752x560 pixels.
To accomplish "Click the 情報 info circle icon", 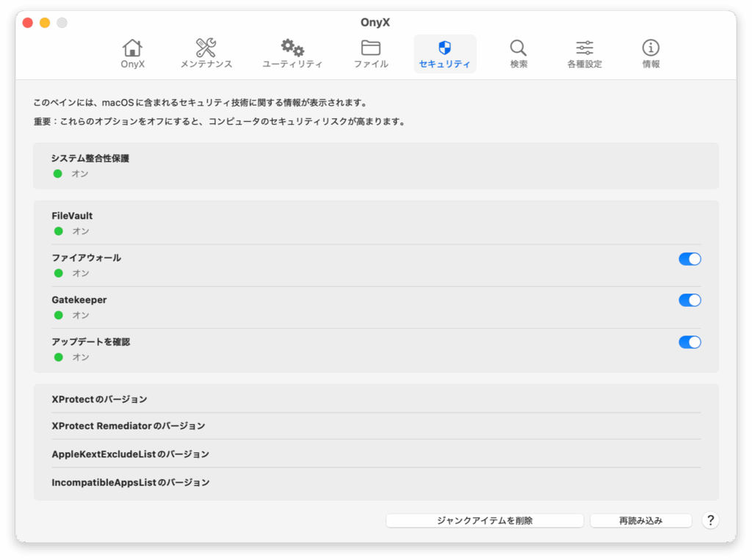I will tap(651, 48).
